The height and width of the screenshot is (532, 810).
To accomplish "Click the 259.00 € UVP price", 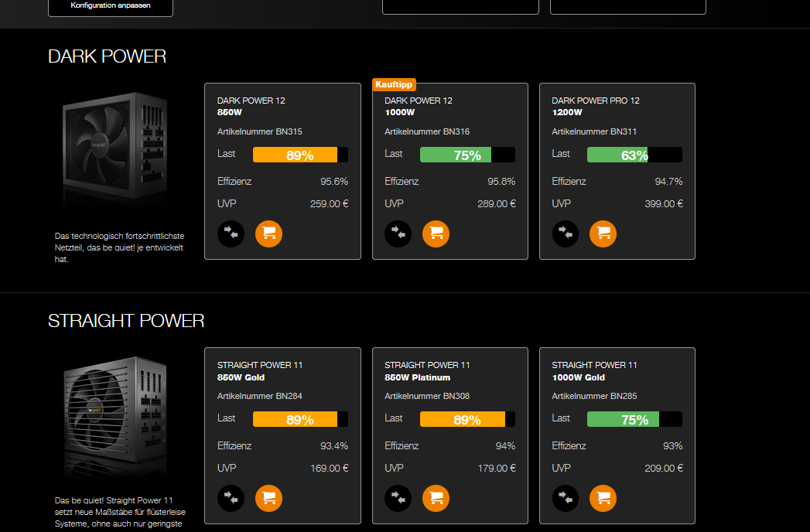I will coord(329,204).
